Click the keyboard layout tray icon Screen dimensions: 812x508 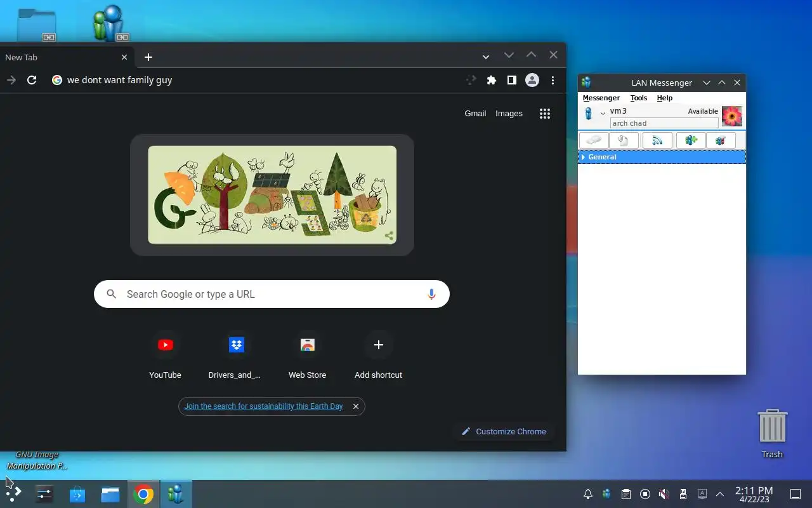click(702, 494)
